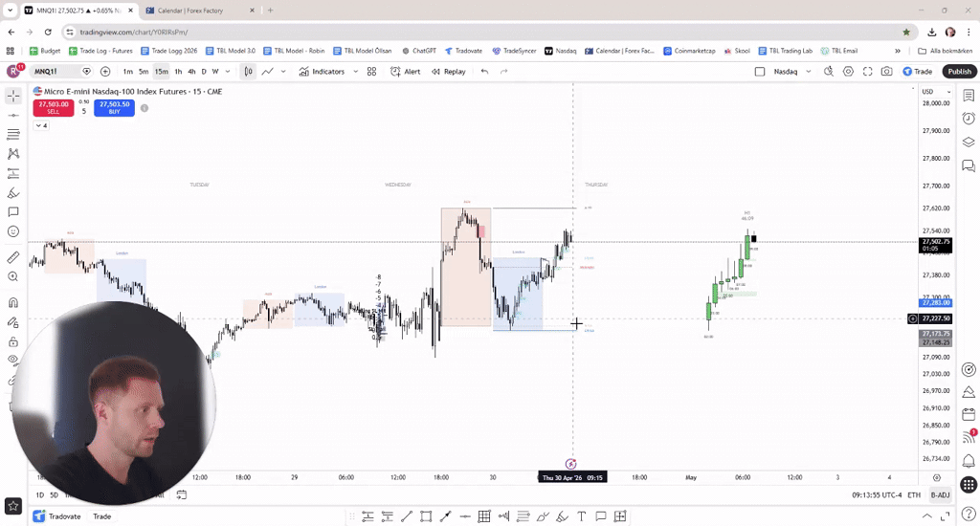
Task: Start bar Replay mode
Action: click(x=448, y=71)
